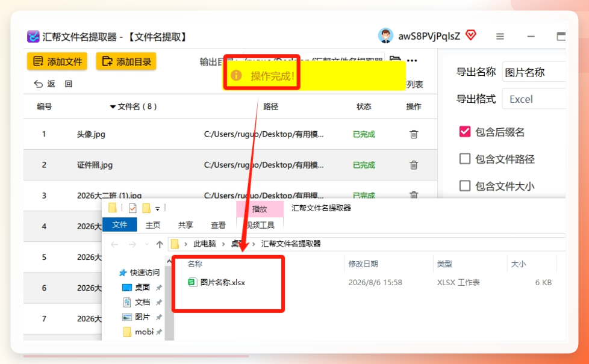Click 已完成 status of 证件照.jpg row

pos(364,165)
